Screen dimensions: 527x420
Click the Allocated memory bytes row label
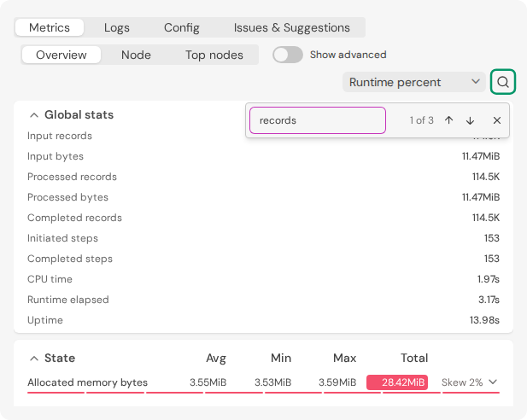point(87,382)
